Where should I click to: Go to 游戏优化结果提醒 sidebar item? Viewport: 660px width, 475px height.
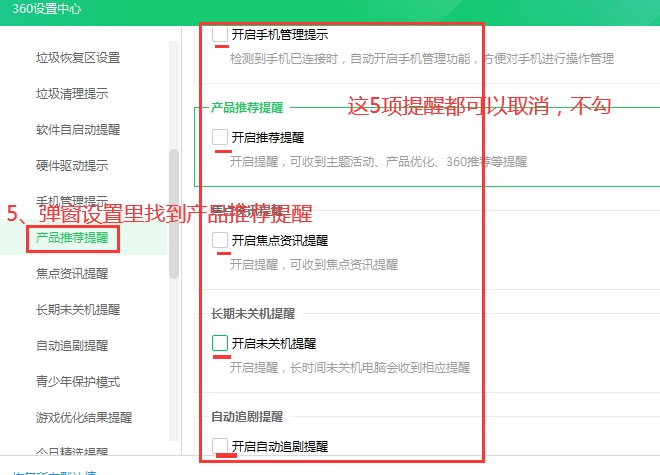coord(84,418)
